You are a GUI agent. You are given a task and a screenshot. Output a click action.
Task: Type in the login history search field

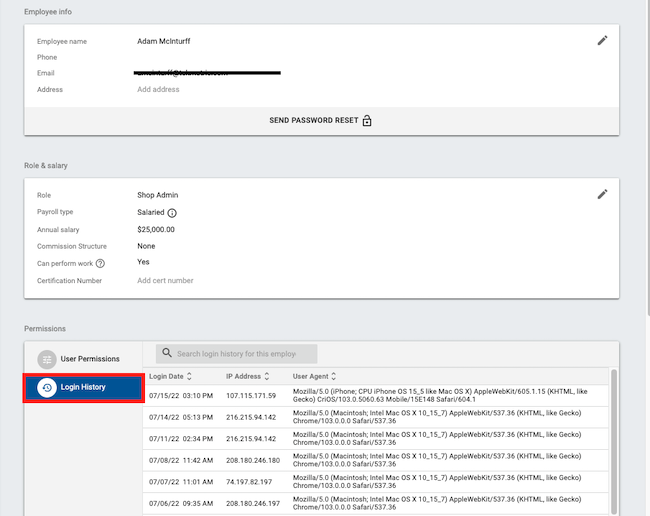pyautogui.click(x=240, y=354)
